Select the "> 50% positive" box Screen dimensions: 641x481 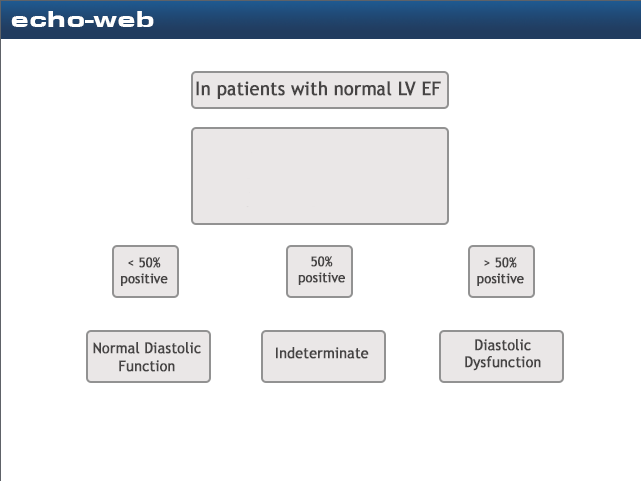point(501,271)
